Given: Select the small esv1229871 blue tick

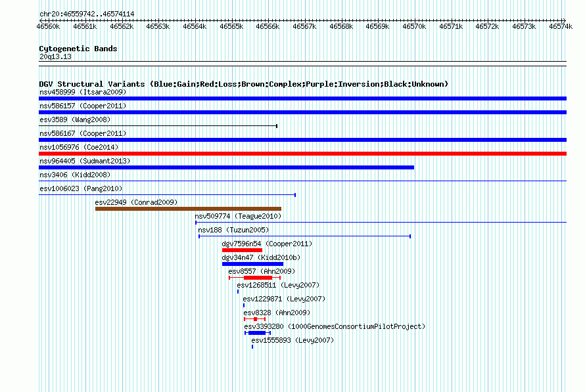Looking at the screenshot, I should coord(244,305).
